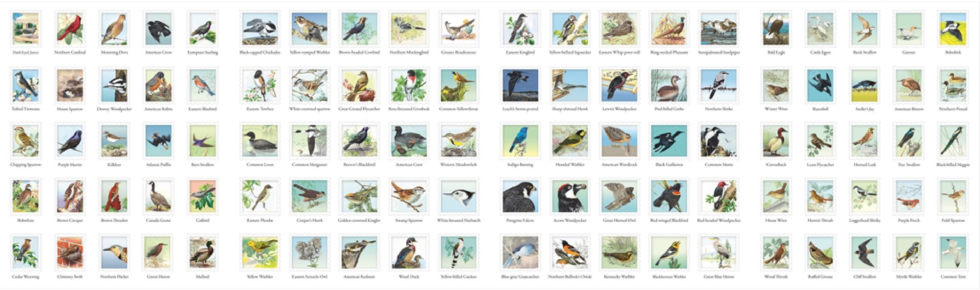980x290 pixels.
Task: Open the Peregrine Falcon stamp
Action: (x=520, y=196)
